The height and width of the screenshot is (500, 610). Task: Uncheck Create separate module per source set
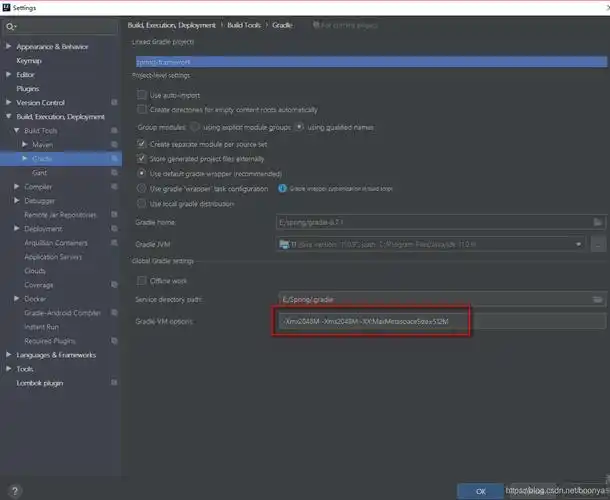(142, 144)
